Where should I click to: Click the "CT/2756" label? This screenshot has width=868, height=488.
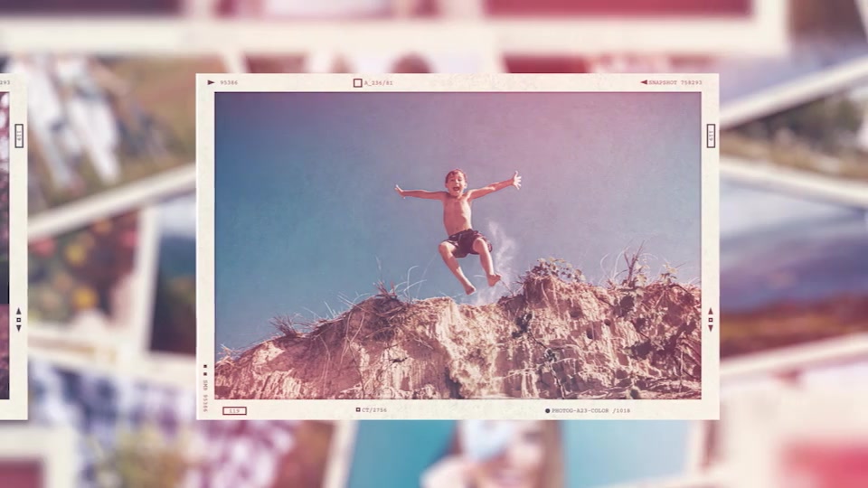(374, 410)
